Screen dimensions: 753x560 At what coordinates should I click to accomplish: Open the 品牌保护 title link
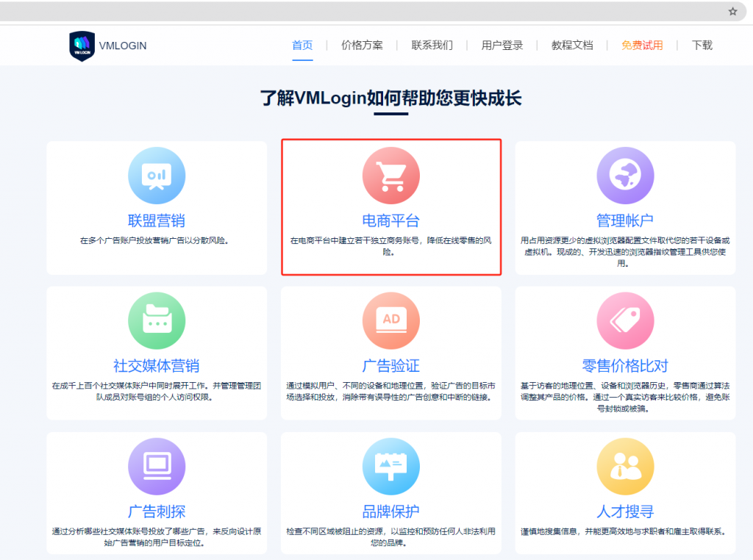pos(391,511)
